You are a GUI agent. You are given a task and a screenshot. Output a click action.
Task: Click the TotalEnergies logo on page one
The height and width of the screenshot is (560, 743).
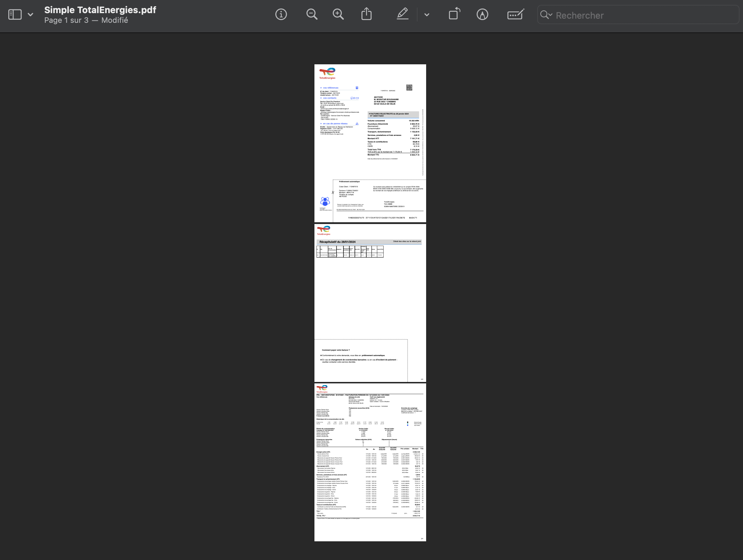[x=327, y=74]
